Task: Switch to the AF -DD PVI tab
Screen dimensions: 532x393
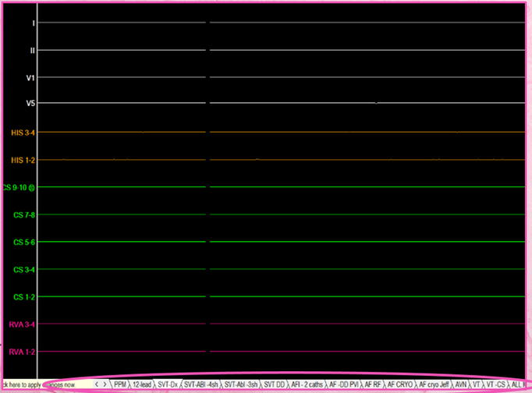Action: pos(343,384)
